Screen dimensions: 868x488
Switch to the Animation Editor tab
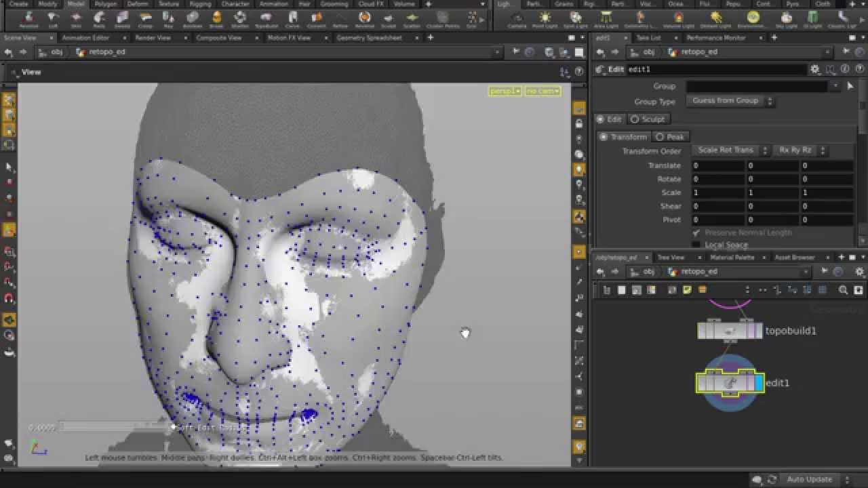[85, 38]
